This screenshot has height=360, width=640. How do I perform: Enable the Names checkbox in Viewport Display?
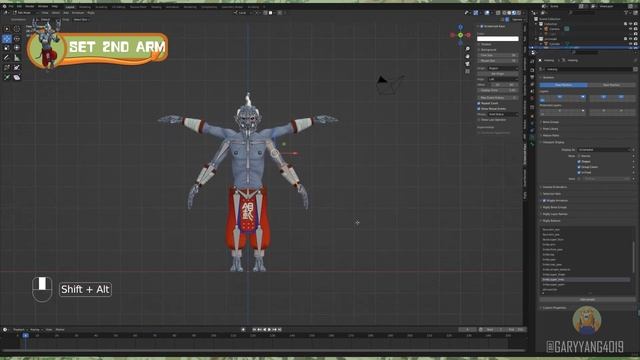[579, 156]
